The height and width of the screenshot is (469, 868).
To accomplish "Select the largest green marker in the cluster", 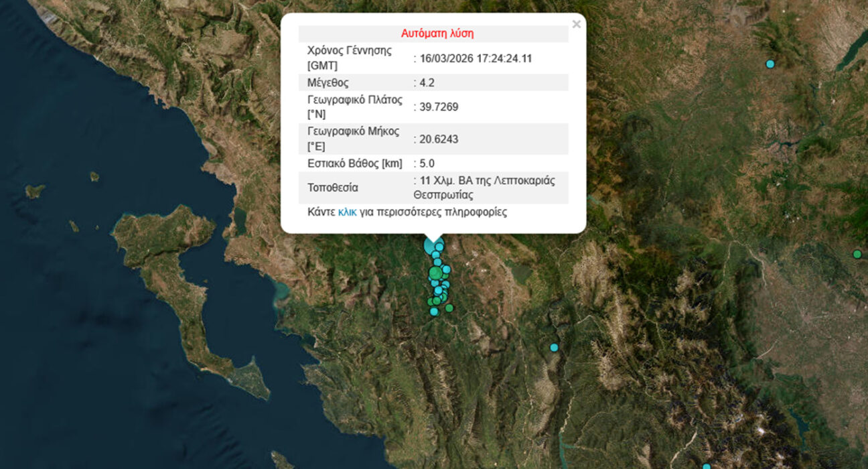I will pyautogui.click(x=435, y=273).
